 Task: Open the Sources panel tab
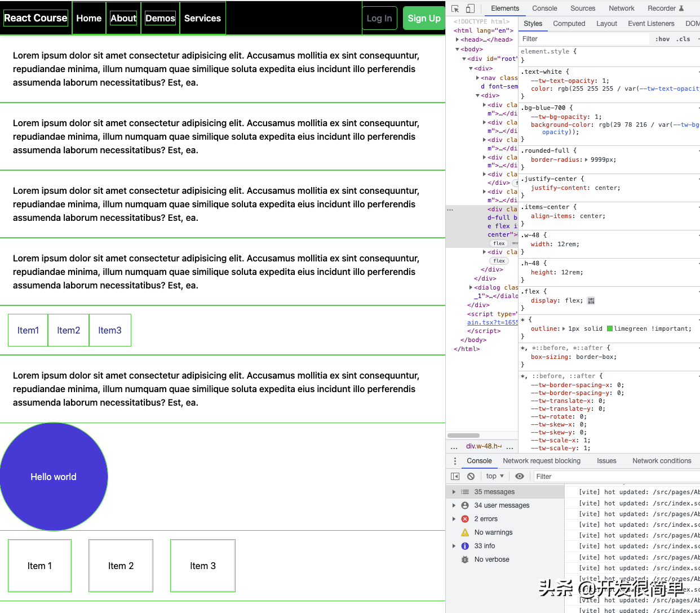[583, 8]
